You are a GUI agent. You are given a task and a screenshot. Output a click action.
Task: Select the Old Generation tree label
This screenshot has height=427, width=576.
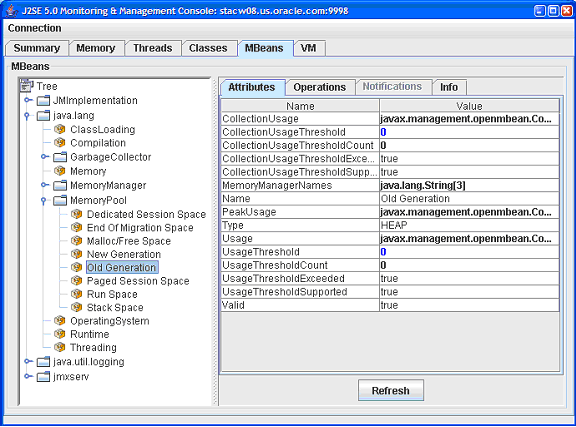122,267
